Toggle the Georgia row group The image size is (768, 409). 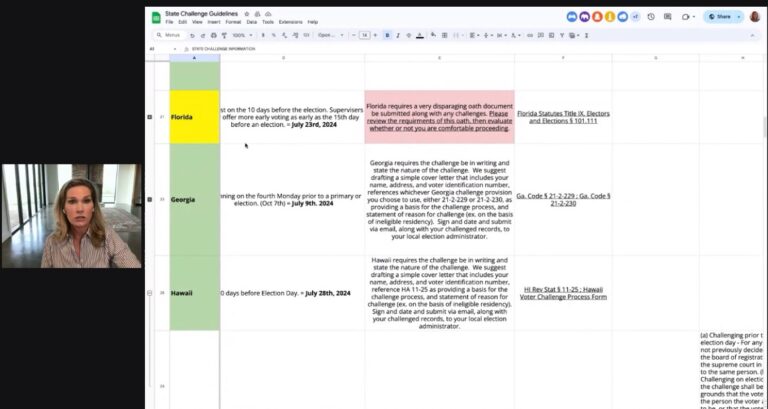click(x=150, y=199)
